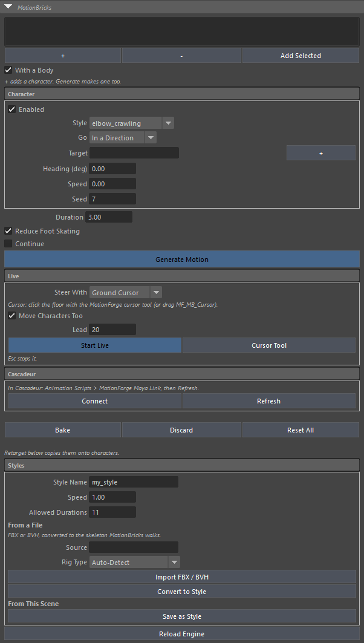364x643 pixels.
Task: Click Add Selected button
Action: pos(301,56)
